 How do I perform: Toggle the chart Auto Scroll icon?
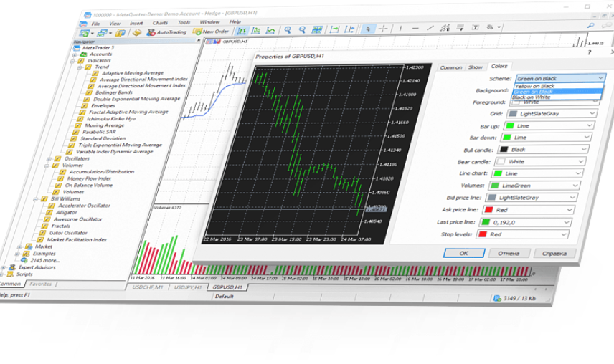(x=334, y=29)
